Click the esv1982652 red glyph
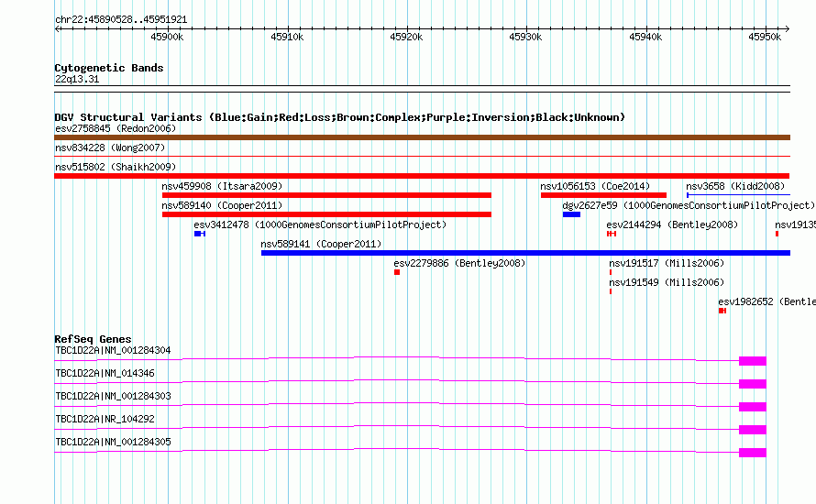This screenshot has width=816, height=504. pyautogui.click(x=722, y=311)
